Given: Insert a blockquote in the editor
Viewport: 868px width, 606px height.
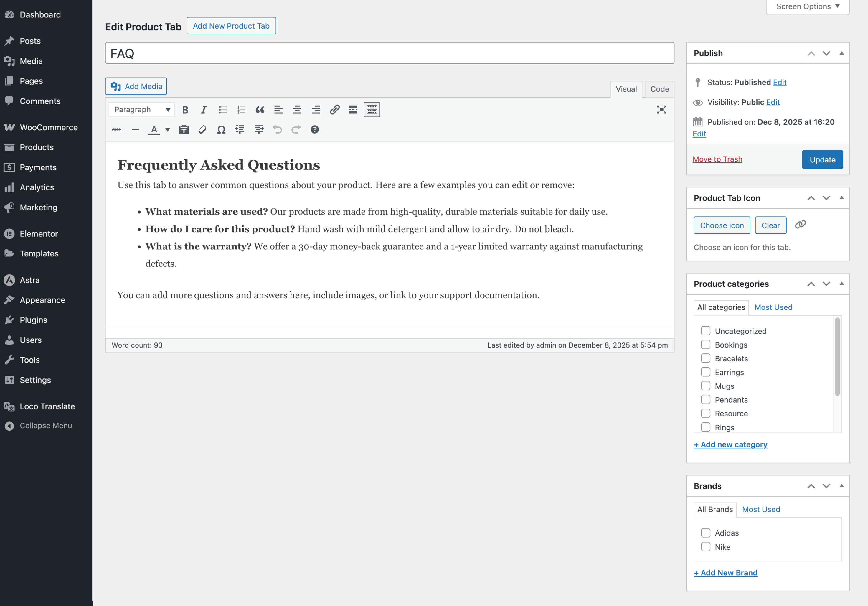Looking at the screenshot, I should click(260, 110).
